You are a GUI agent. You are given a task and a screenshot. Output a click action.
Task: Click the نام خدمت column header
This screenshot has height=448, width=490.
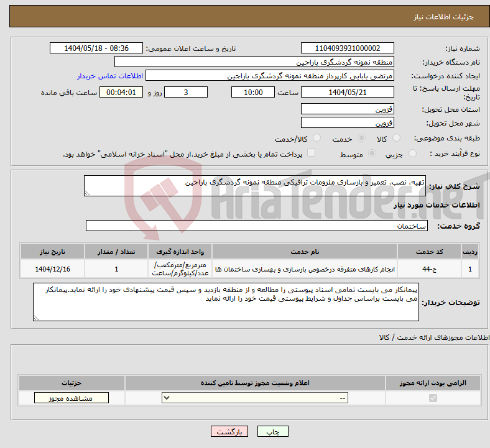pyautogui.click(x=305, y=252)
